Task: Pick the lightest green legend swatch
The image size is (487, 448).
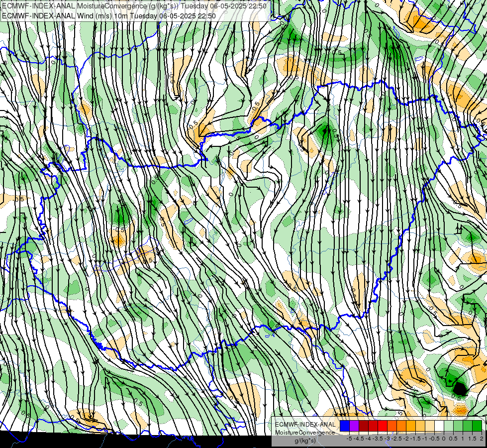Action: (x=449, y=426)
